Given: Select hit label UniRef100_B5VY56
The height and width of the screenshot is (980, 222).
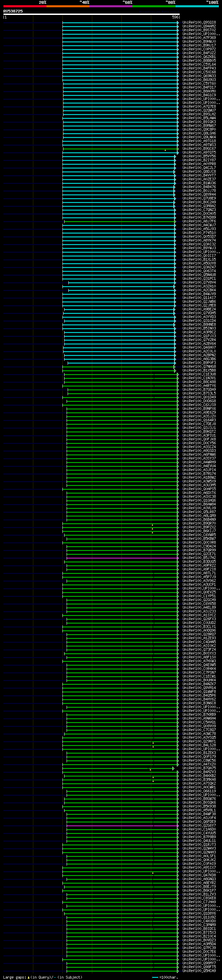Looking at the screenshot, I should pyautogui.click(x=199, y=156).
